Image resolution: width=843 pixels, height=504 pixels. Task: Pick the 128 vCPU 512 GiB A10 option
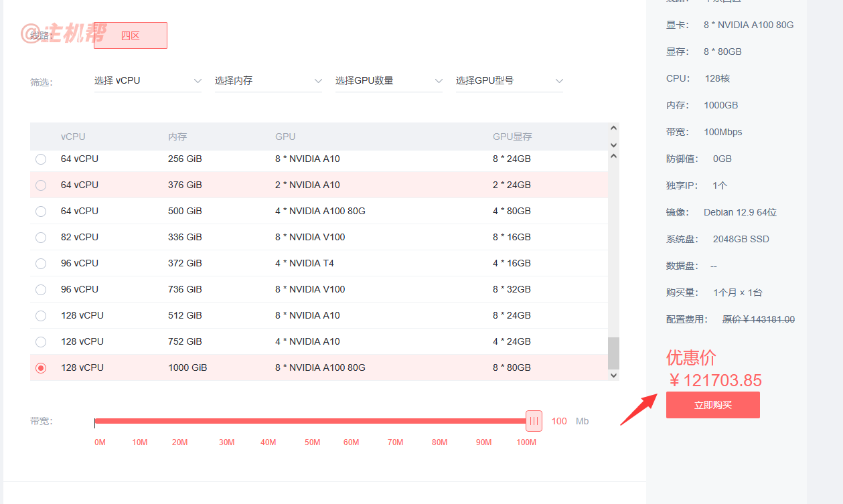41,316
